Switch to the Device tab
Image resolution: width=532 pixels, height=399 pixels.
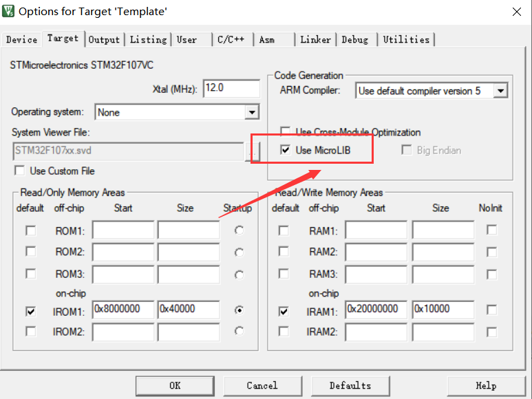[21, 40]
